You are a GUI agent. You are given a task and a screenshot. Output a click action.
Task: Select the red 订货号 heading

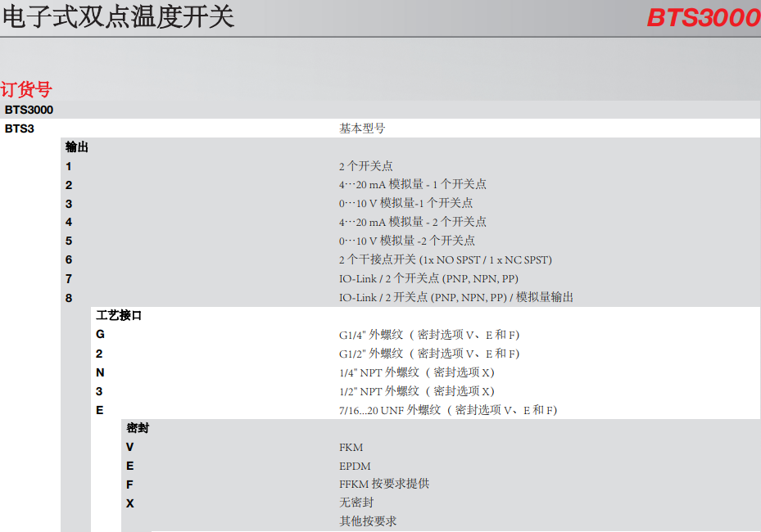pos(26,89)
